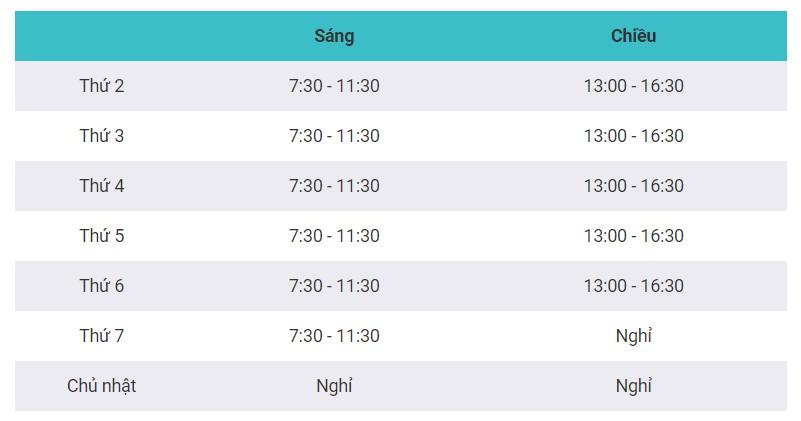Click the Sáng column header
The height and width of the screenshot is (421, 801).
334,36
